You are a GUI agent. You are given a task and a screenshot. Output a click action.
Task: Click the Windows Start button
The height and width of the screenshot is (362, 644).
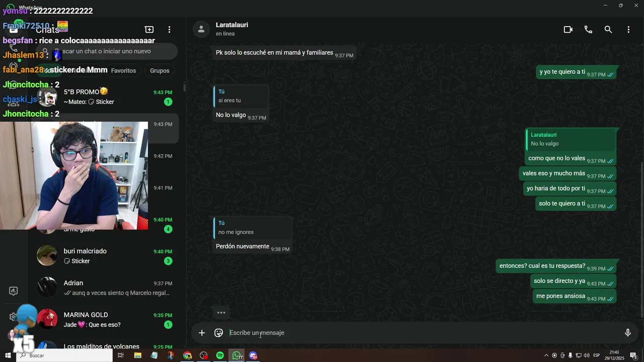click(8, 355)
